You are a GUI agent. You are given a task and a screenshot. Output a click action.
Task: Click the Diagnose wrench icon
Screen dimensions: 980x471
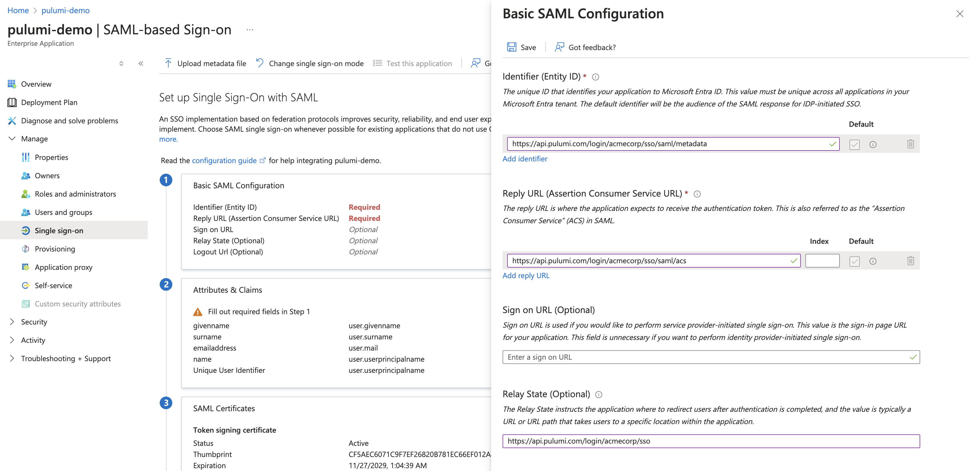click(x=12, y=120)
